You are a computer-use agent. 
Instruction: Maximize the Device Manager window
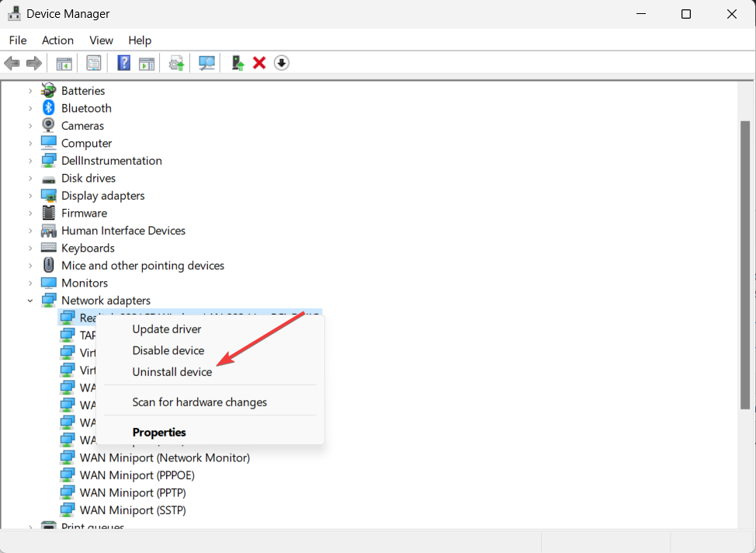click(x=685, y=14)
